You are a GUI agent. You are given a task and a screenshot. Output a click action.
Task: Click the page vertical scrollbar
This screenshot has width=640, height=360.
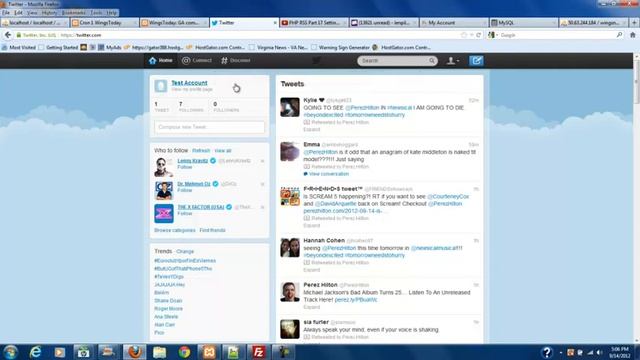coord(637,82)
